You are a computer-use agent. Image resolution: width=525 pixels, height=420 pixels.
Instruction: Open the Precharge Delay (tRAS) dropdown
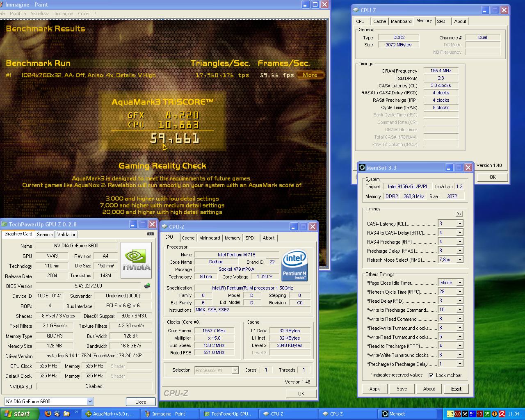pos(460,251)
